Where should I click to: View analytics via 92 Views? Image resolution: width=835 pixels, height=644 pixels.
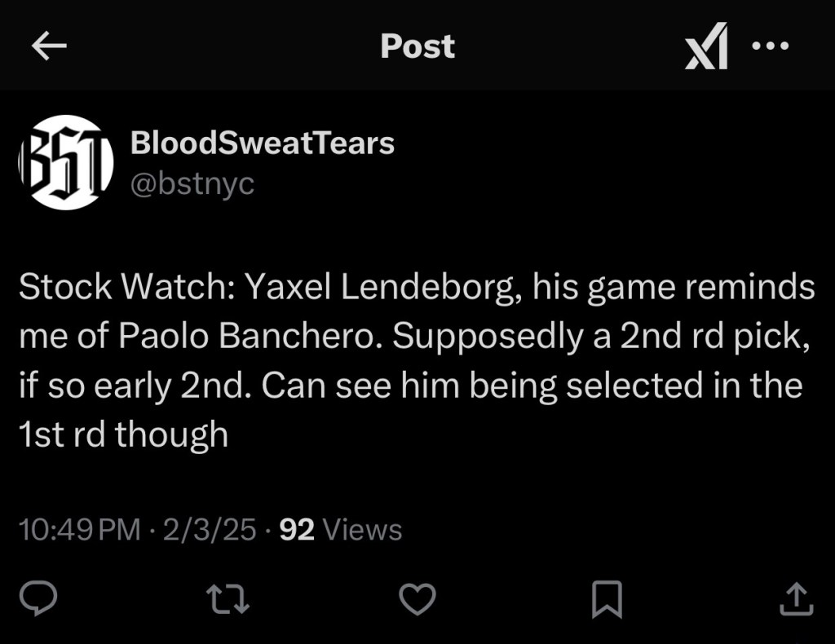pyautogui.click(x=341, y=530)
